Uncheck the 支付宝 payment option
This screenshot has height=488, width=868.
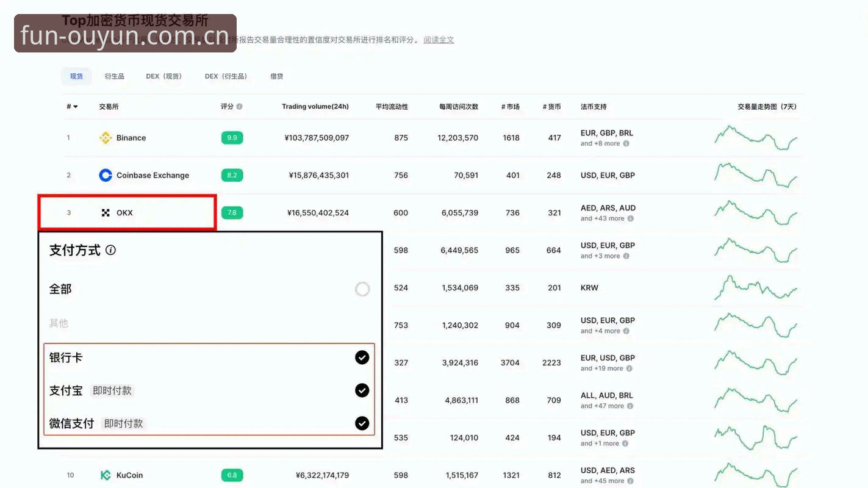(x=362, y=390)
